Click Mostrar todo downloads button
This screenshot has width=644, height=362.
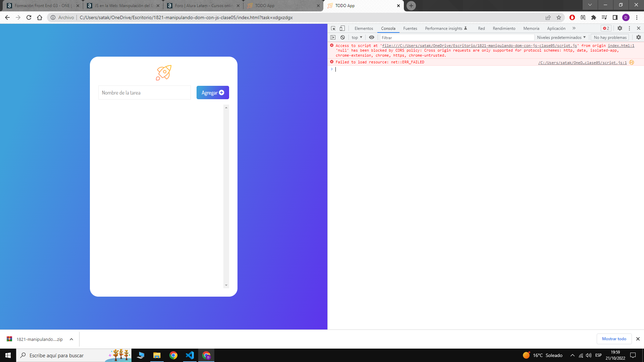[x=614, y=339]
